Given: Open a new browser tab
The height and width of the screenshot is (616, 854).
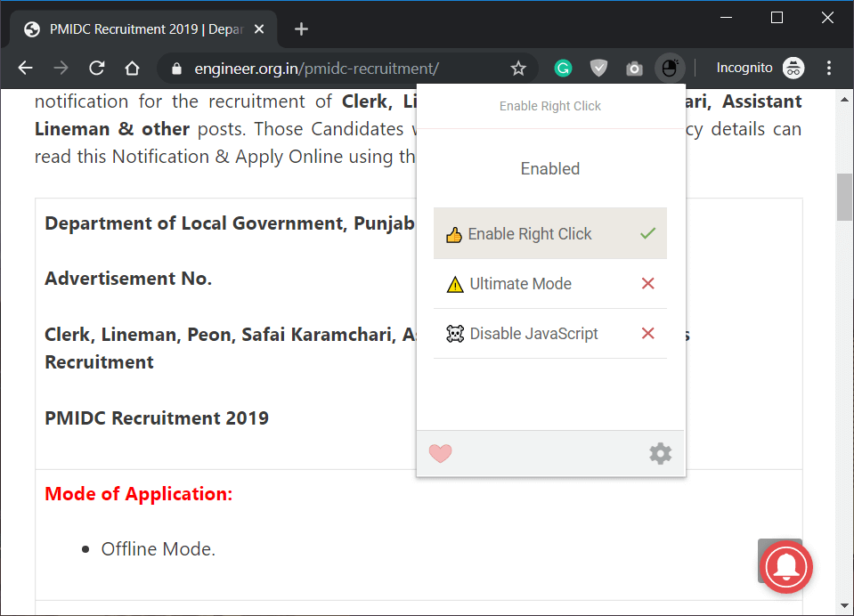Looking at the screenshot, I should tap(301, 28).
